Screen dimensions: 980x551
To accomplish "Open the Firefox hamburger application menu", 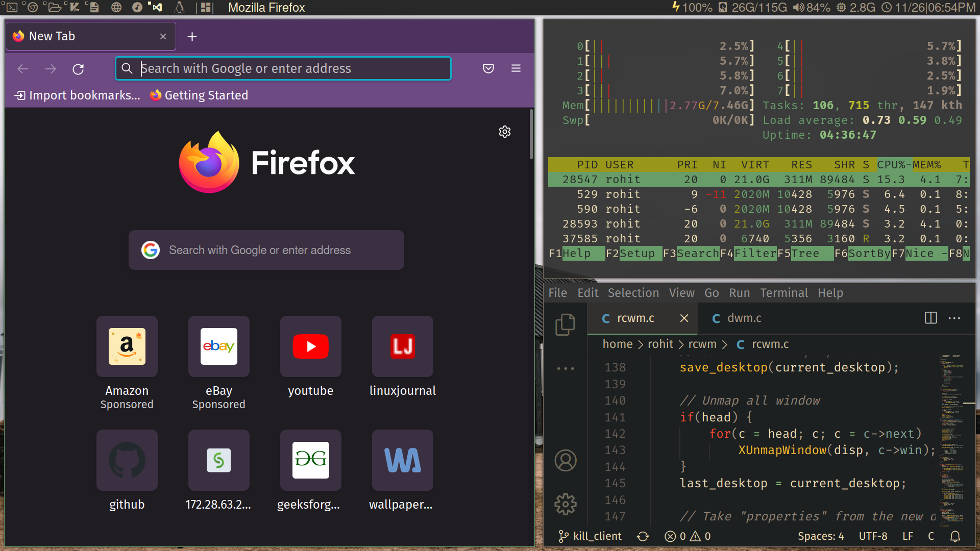I will point(516,68).
